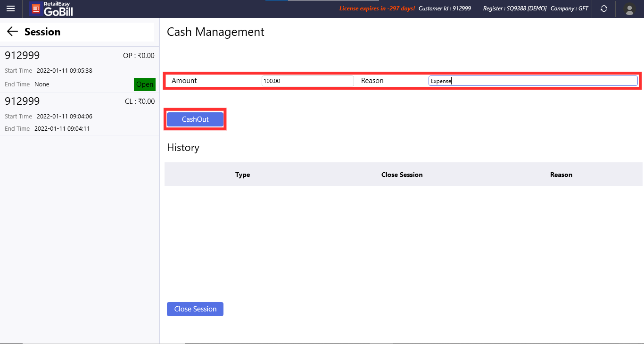This screenshot has height=344, width=644.
Task: Open the user profile avatar
Action: coord(629,8)
